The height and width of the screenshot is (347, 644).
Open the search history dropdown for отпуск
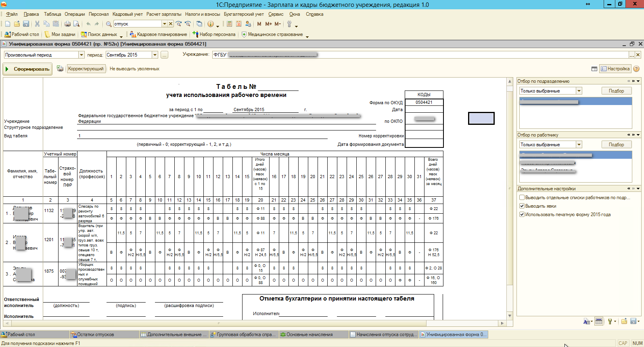164,24
